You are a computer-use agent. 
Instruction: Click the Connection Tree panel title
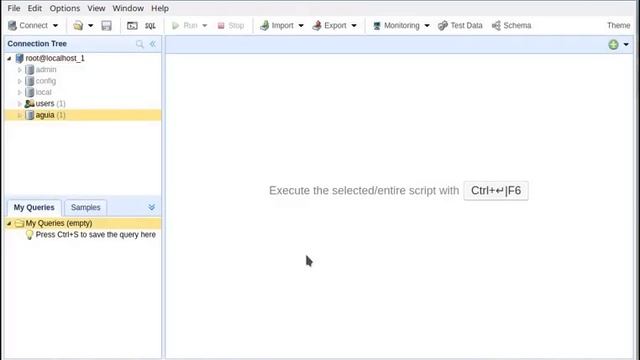37,44
